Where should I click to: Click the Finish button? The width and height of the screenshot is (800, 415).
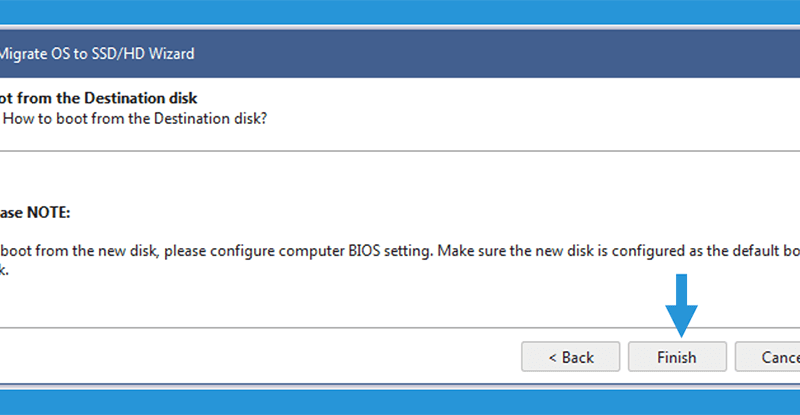pos(677,357)
